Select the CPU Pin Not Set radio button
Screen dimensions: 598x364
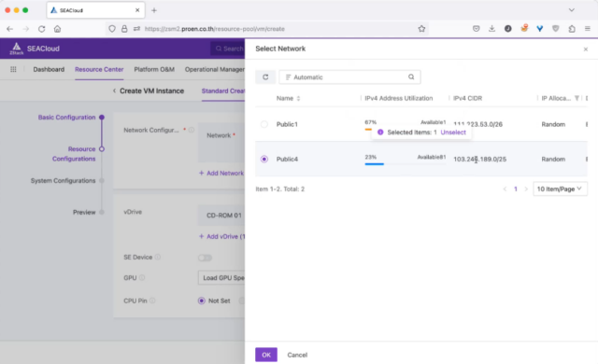[x=202, y=301]
